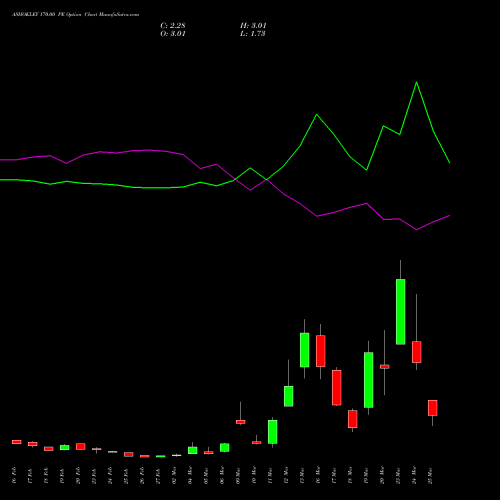This screenshot has width=500, height=500.
Task: Click the high value H: 3.01
Action: (x=253, y=26)
